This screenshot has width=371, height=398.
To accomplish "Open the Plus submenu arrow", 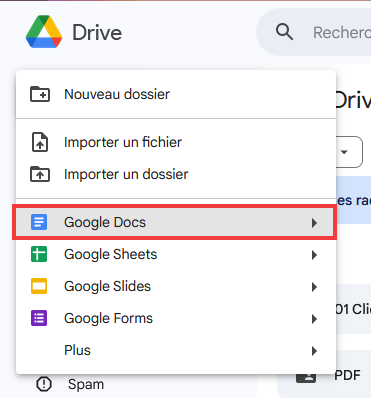I will point(314,351).
